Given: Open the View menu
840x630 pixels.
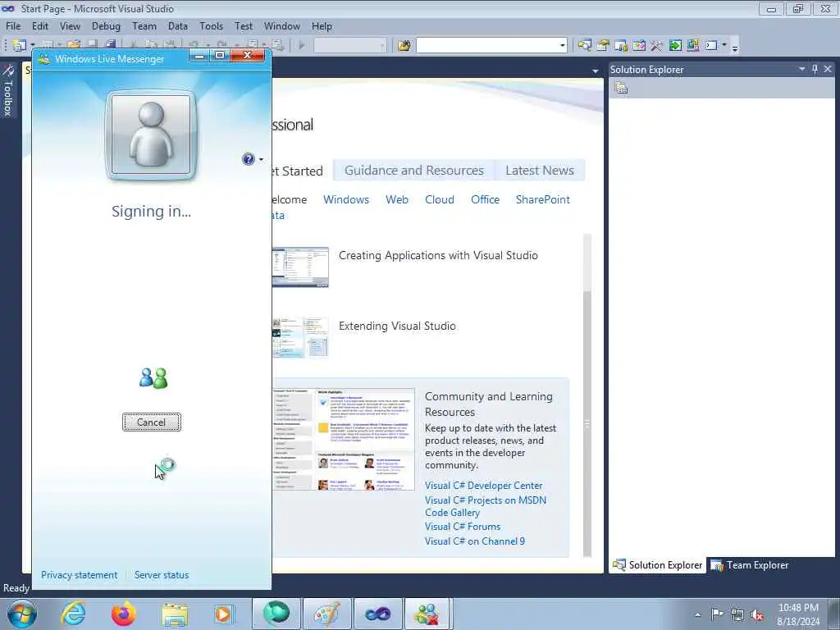Looking at the screenshot, I should pyautogui.click(x=70, y=25).
